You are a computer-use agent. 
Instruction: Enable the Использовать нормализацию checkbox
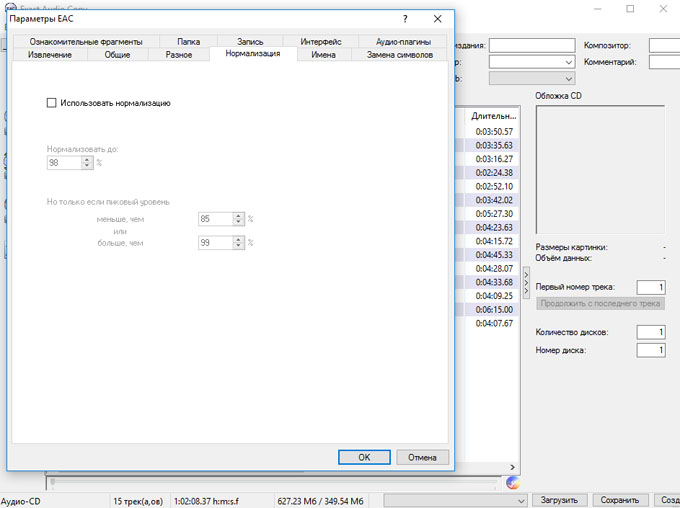[x=52, y=102]
